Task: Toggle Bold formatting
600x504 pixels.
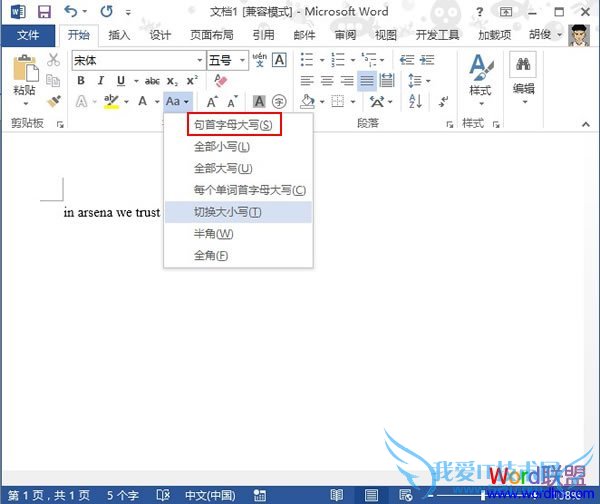Action: (x=81, y=80)
